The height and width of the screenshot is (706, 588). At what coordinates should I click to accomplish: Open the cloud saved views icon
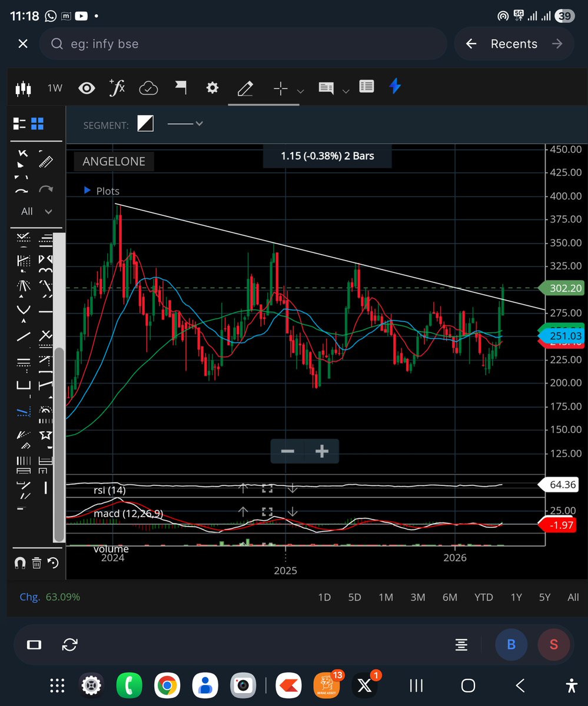pos(148,88)
